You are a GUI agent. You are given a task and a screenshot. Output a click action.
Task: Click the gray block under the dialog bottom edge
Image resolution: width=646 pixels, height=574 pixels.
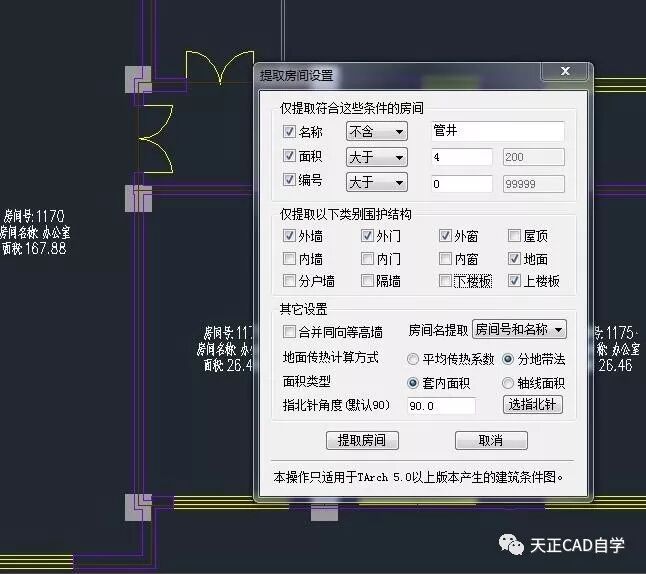pos(324,513)
